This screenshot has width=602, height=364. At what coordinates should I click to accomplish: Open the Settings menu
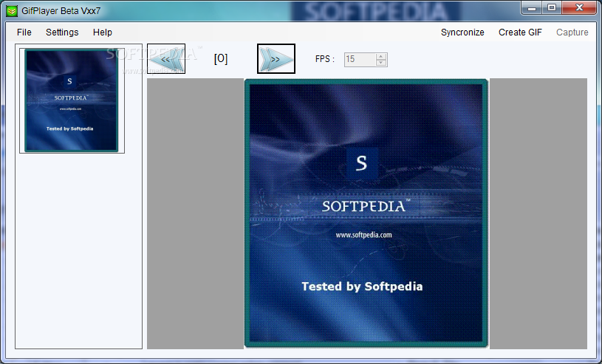click(x=62, y=32)
